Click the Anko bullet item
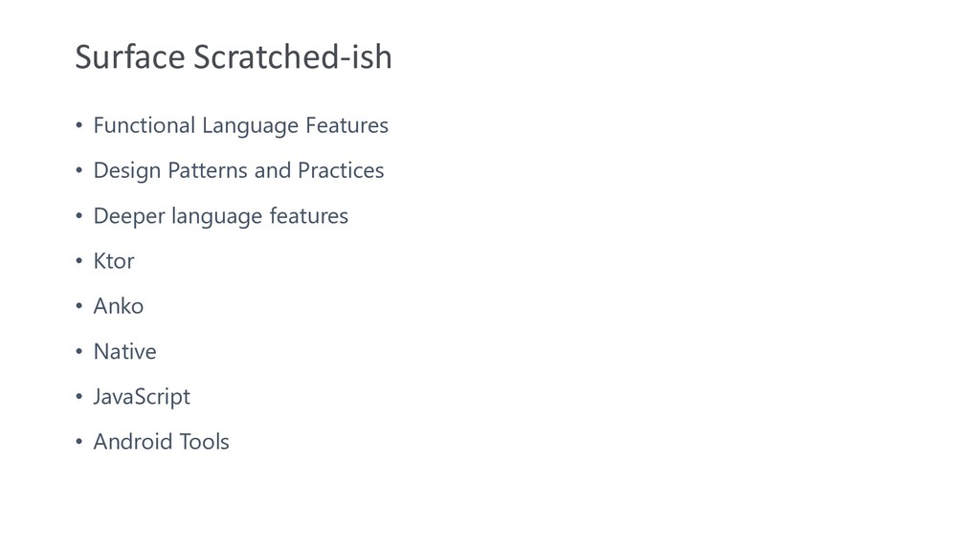The image size is (980, 551). tap(119, 306)
